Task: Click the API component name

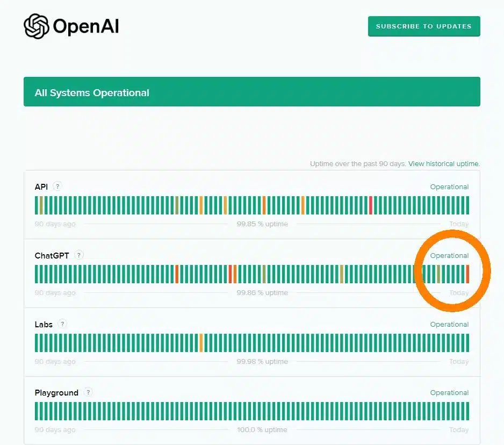Action: point(41,187)
